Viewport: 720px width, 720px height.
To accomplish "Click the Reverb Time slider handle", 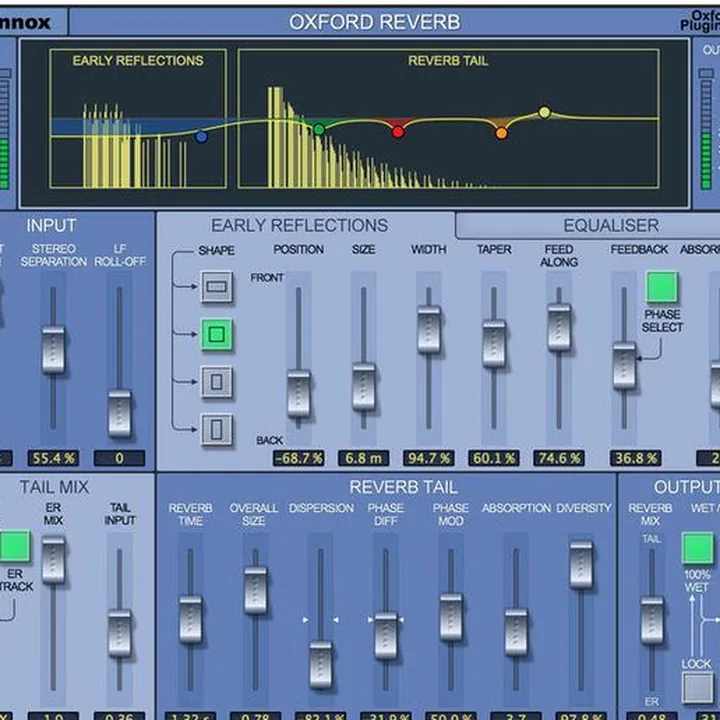I will [190, 620].
